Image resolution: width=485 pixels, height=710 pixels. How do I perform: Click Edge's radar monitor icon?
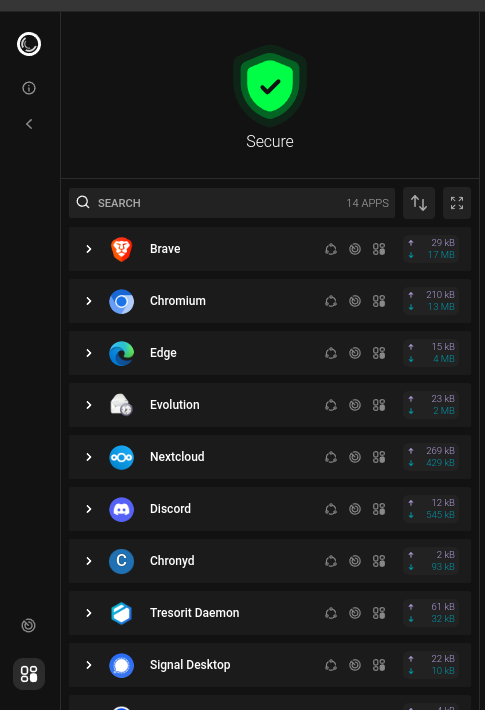[x=355, y=353]
